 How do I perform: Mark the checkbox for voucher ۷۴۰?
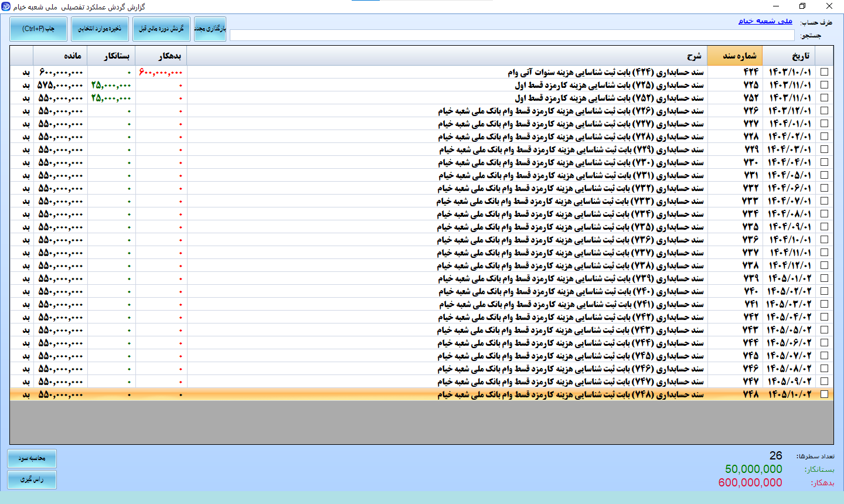tap(824, 291)
